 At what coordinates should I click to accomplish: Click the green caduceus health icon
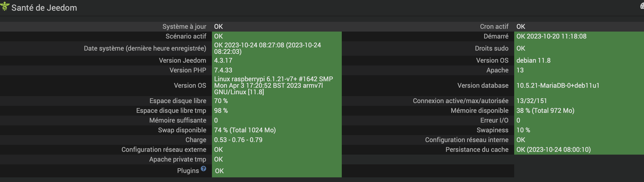pyautogui.click(x=5, y=6)
